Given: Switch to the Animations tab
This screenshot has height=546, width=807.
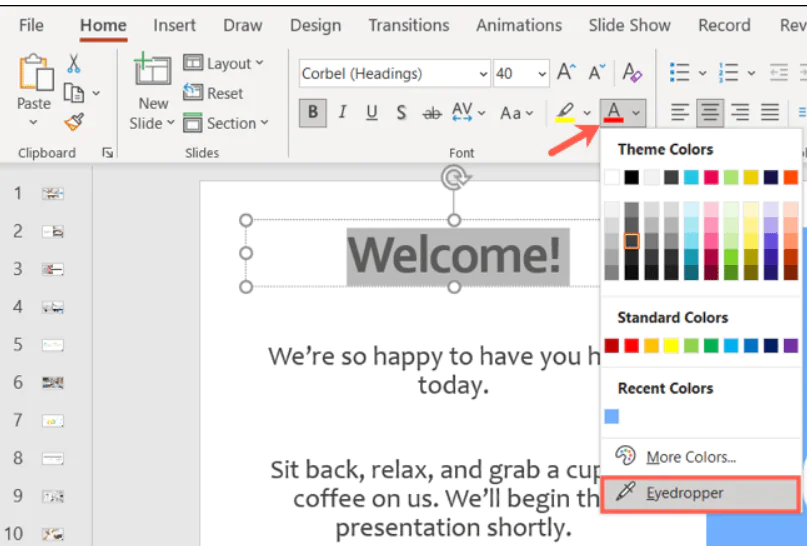Looking at the screenshot, I should pyautogui.click(x=519, y=25).
